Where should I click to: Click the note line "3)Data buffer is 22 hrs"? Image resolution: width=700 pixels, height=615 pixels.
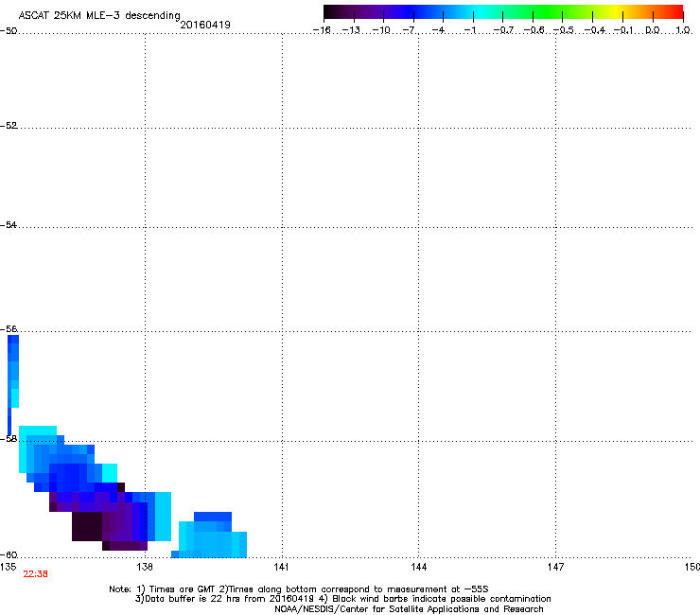[342, 599]
